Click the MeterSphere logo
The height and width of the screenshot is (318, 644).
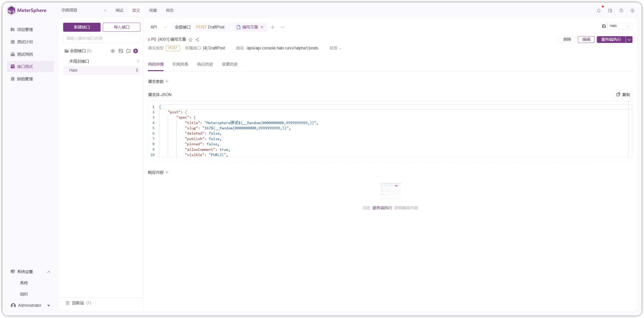click(27, 10)
